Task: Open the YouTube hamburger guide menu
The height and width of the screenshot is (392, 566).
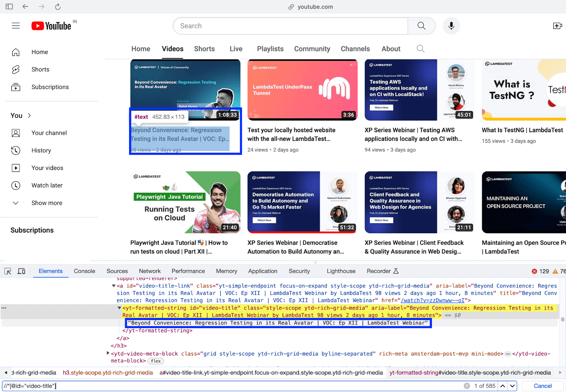Action: [x=16, y=26]
